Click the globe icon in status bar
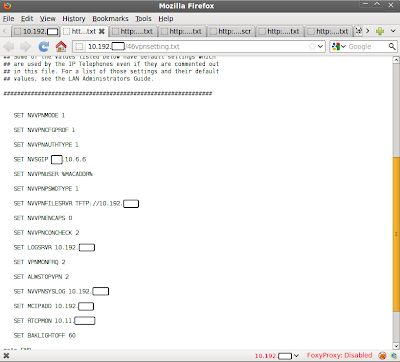The width and height of the screenshot is (400, 362). (x=393, y=356)
